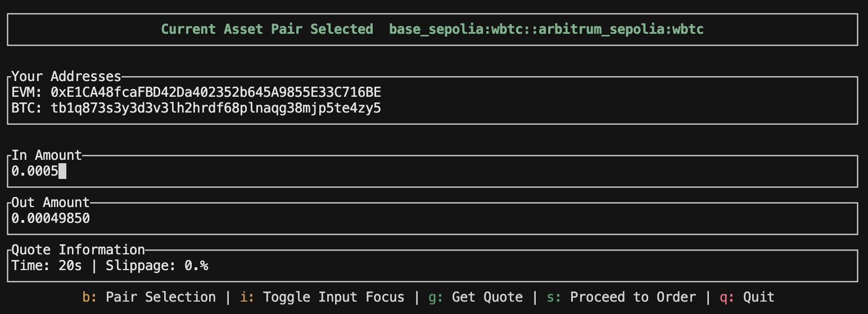
Task: Click 'i: Toggle Input Focus' hint
Action: pos(322,297)
